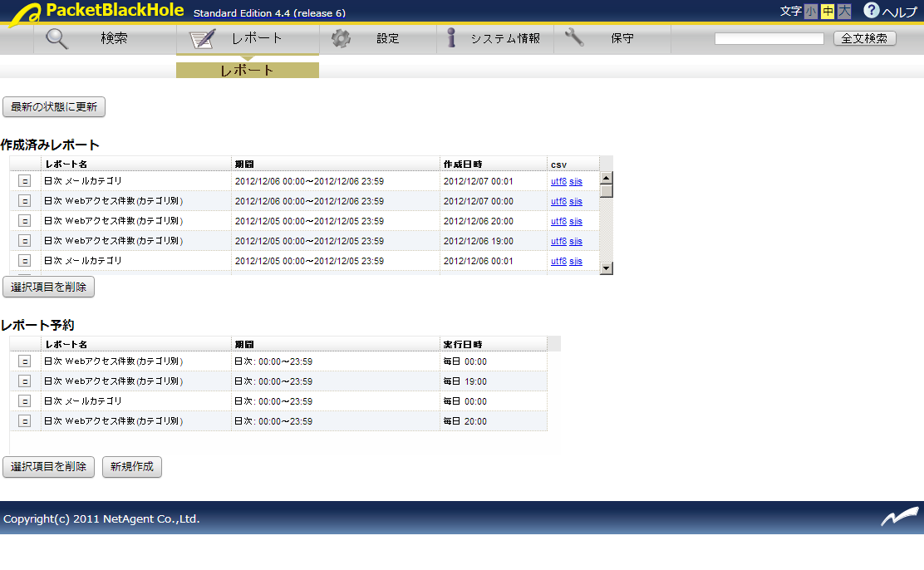Click the system information 'i' icon
This screenshot has width=924, height=570.
451,38
